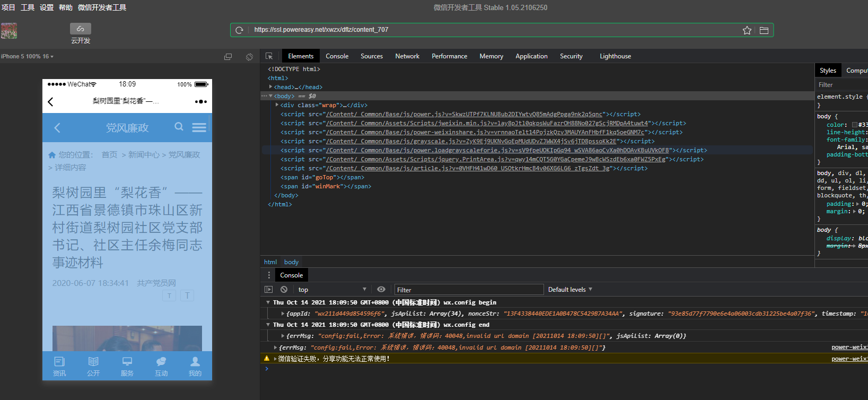Open the Default levels dropdown
868x400 pixels.
point(569,290)
